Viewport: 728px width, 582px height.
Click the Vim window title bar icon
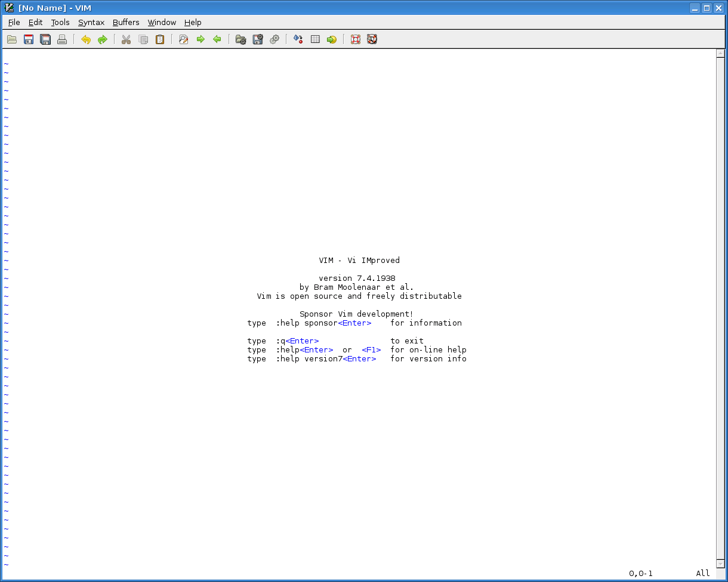9,8
